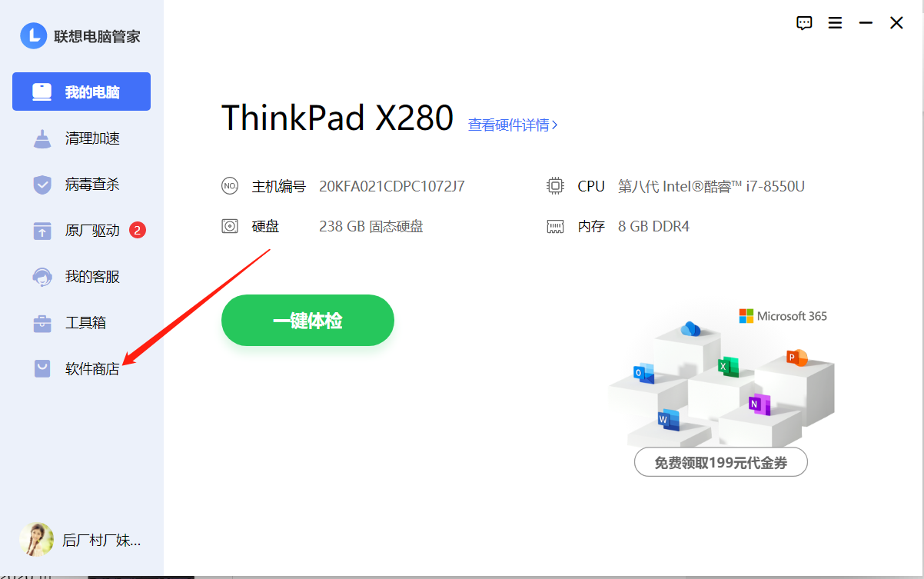Screen dimensions: 924x579
Task: Start 一键体检 checkup
Action: [307, 321]
